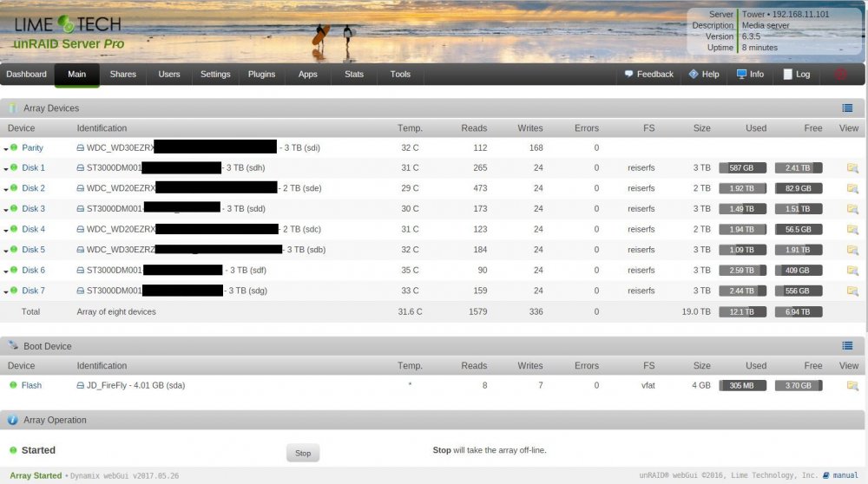
Task: Open the Disk 7 device link
Action: (33, 291)
